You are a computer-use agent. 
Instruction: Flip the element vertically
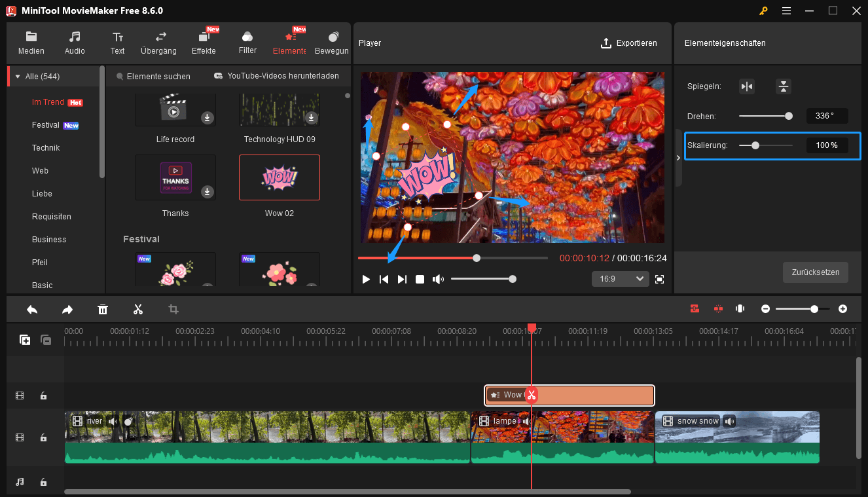pos(784,86)
